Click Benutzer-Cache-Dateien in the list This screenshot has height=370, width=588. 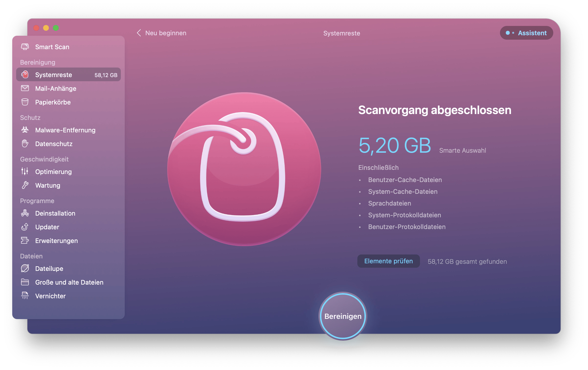pos(405,180)
